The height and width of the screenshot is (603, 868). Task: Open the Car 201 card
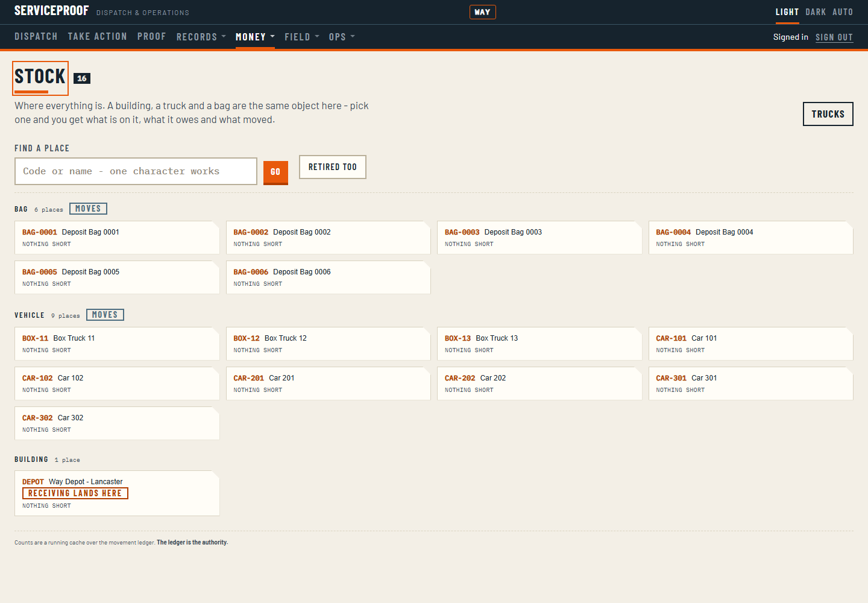329,384
